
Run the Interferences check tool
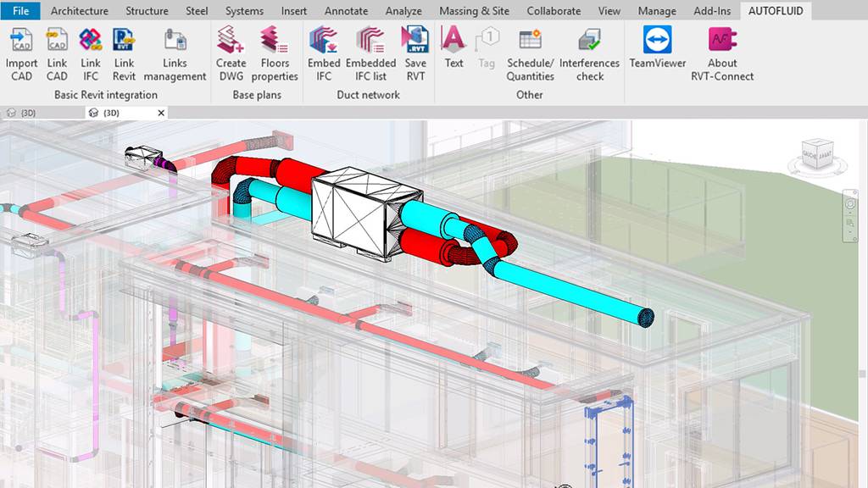(589, 54)
